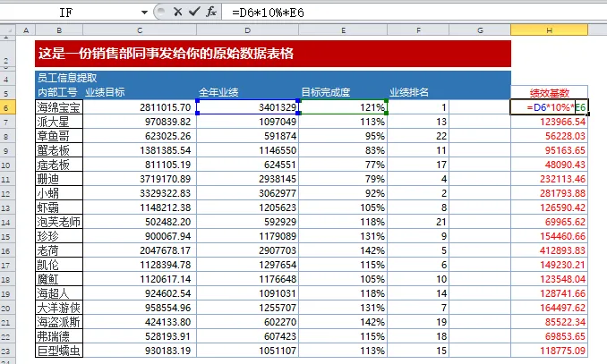Viewport: 607px width, 364px height.
Task: Click performance base value 118775.09
Action: pos(550,351)
